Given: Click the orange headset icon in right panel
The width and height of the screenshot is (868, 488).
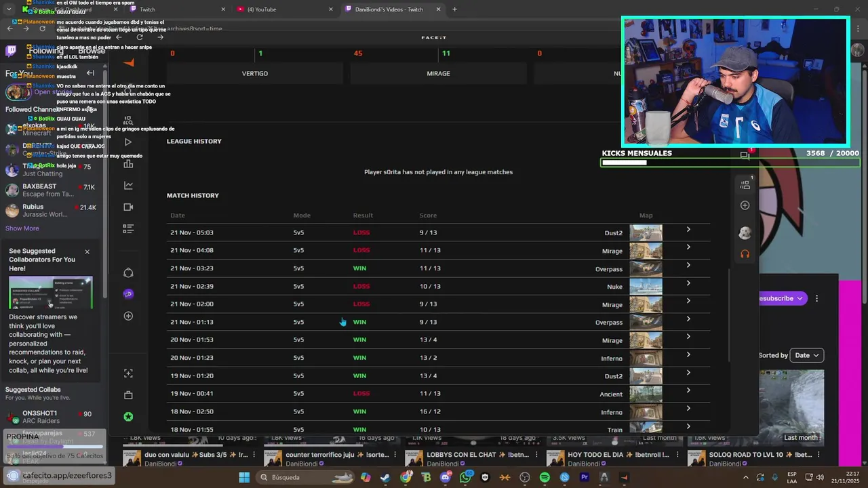Looking at the screenshot, I should 745,254.
